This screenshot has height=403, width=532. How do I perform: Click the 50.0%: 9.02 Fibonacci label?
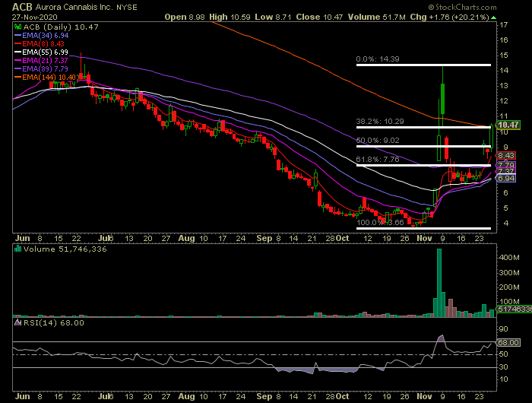coord(378,141)
